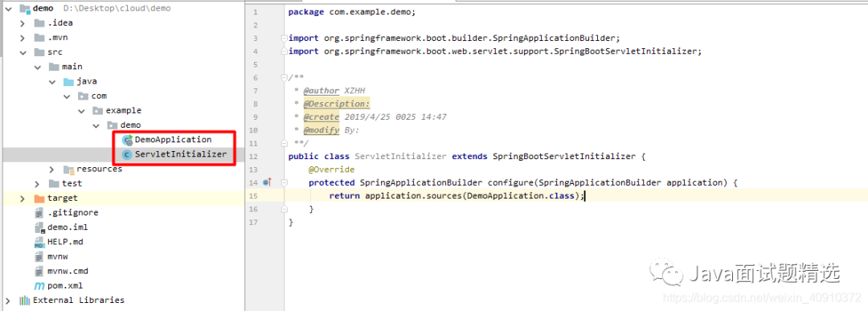Expand the .mvn folder arrow
Image resolution: width=868 pixels, height=311 pixels.
(23, 38)
